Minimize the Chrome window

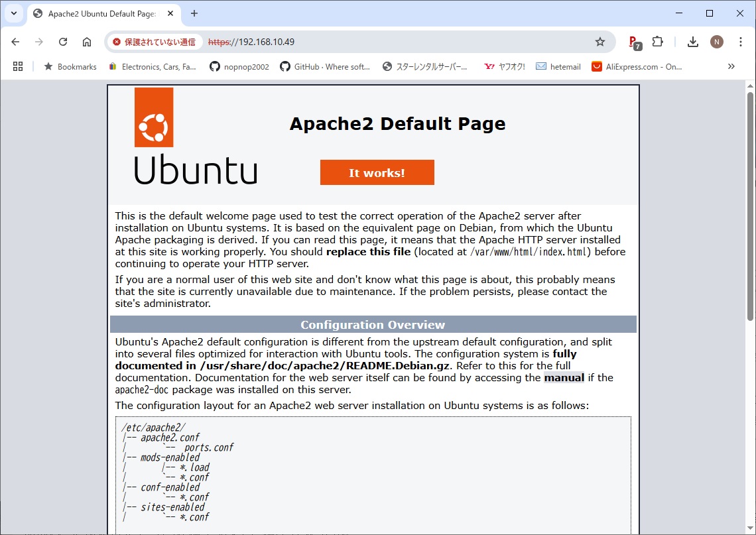[x=679, y=13]
